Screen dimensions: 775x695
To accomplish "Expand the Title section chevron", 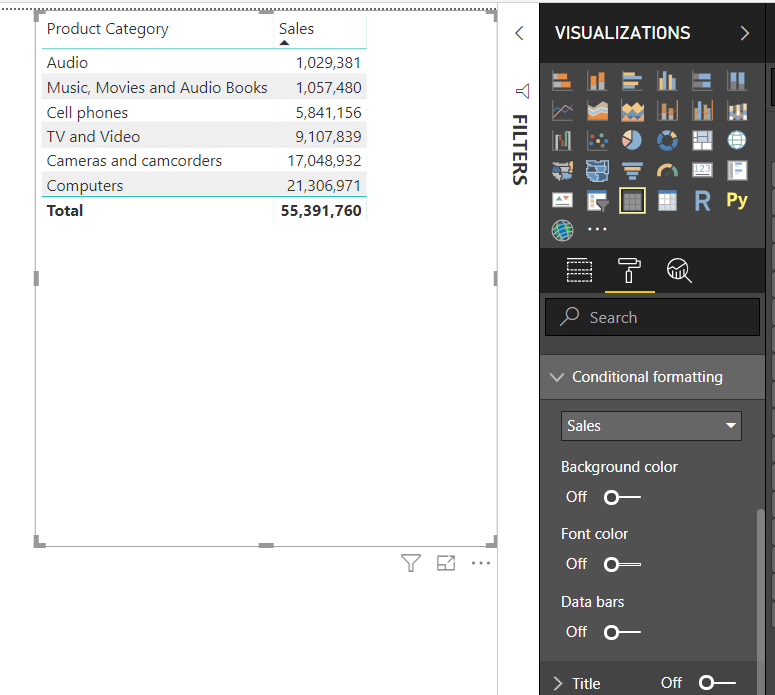I will coord(558,684).
